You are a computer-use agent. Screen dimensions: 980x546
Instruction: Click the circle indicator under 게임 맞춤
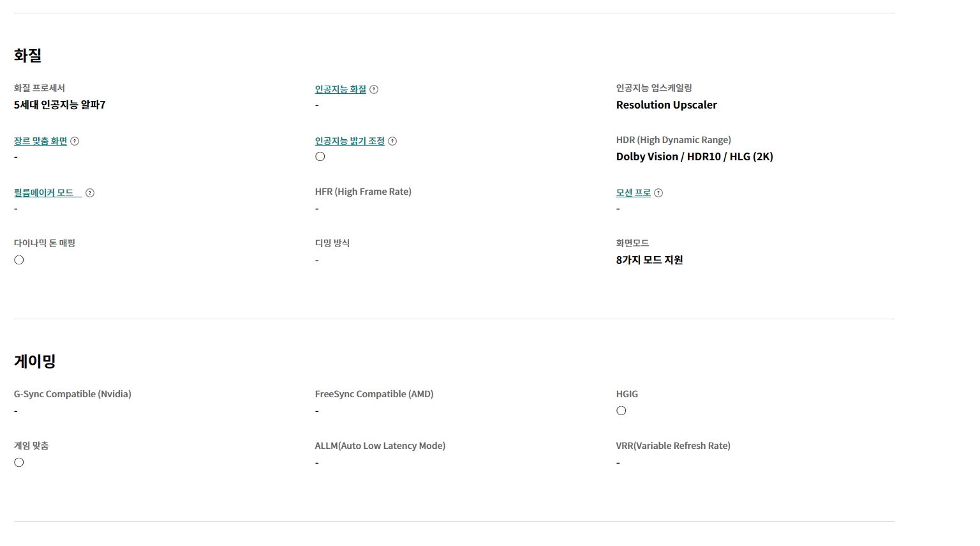pos(19,462)
